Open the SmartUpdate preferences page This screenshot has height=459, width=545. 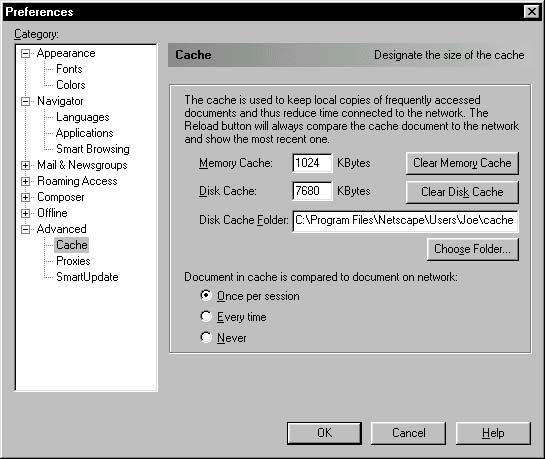(x=87, y=277)
